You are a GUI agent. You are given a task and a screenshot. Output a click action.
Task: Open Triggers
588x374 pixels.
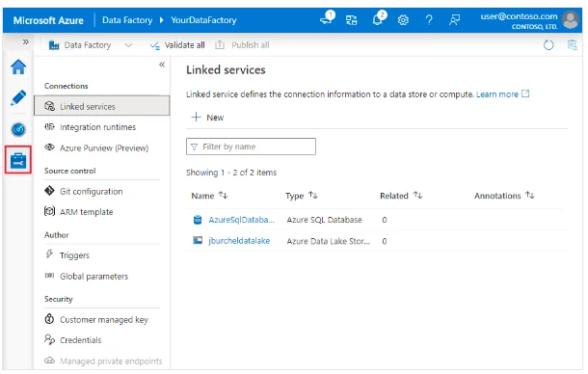point(74,255)
